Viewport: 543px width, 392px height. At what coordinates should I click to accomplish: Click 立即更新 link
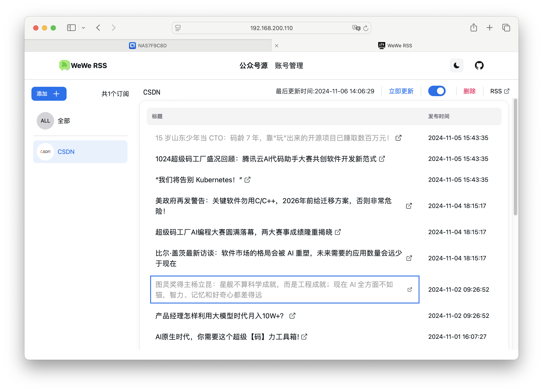pos(401,91)
